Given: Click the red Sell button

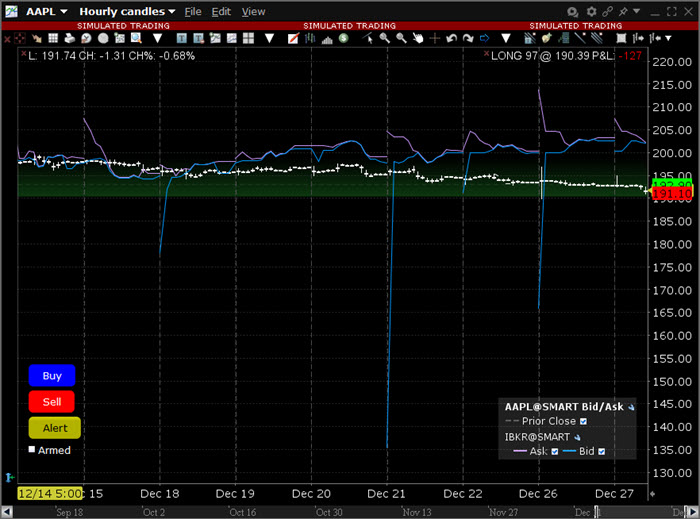Looking at the screenshot, I should 52,402.
